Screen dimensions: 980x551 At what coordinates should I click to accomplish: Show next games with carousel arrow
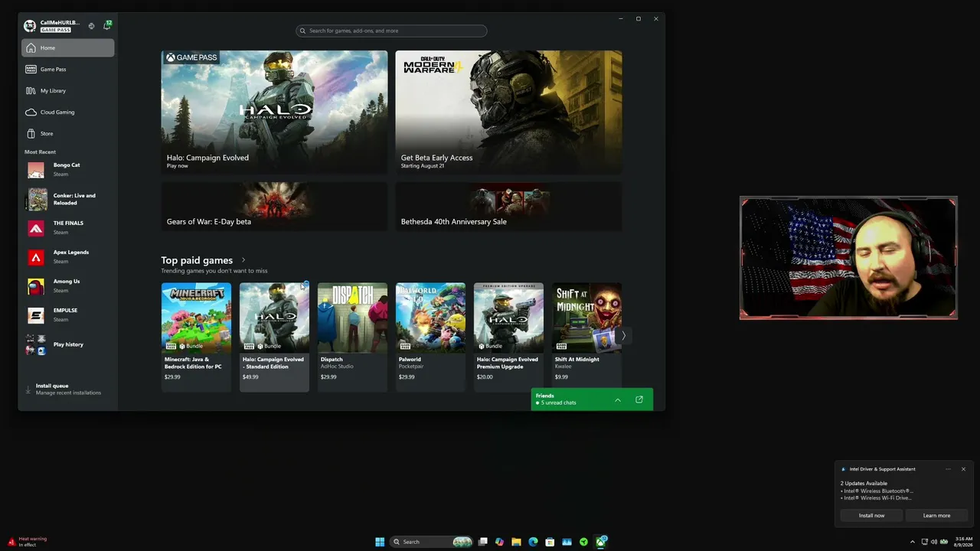pyautogui.click(x=623, y=335)
